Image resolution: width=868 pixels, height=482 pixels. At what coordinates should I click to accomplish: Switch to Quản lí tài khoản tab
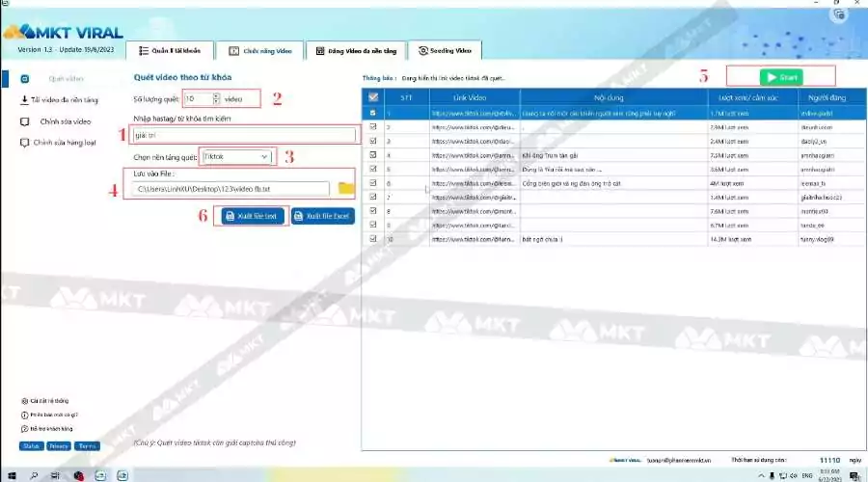pos(170,50)
